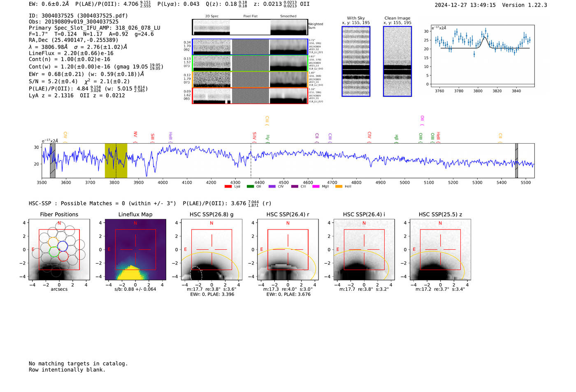Open the HSC SSP(26.4) r cutout
The image size is (576, 392).
pyautogui.click(x=288, y=250)
